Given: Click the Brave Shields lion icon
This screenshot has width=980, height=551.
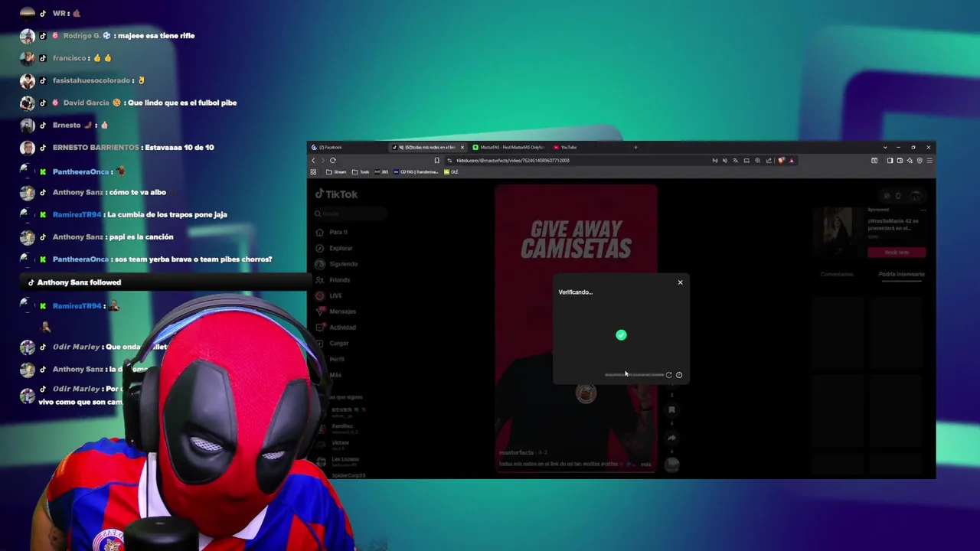Looking at the screenshot, I should 781,161.
